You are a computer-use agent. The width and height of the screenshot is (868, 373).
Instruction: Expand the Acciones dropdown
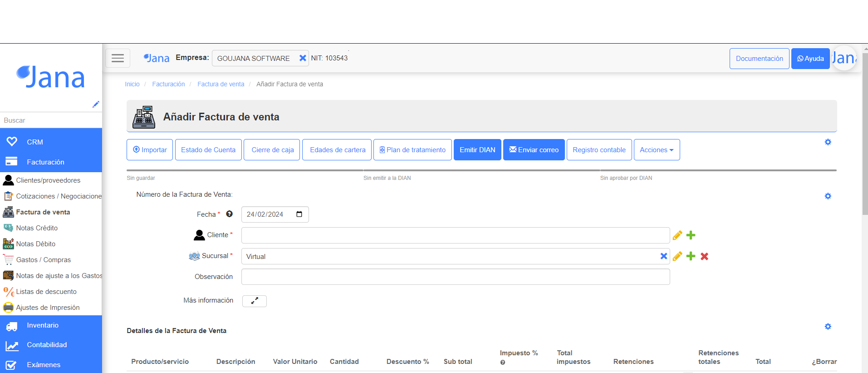click(657, 150)
